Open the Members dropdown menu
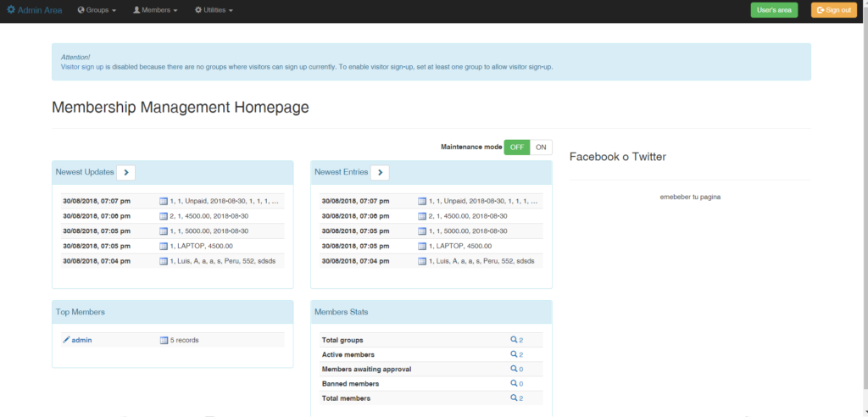The width and height of the screenshot is (868, 417). click(155, 10)
